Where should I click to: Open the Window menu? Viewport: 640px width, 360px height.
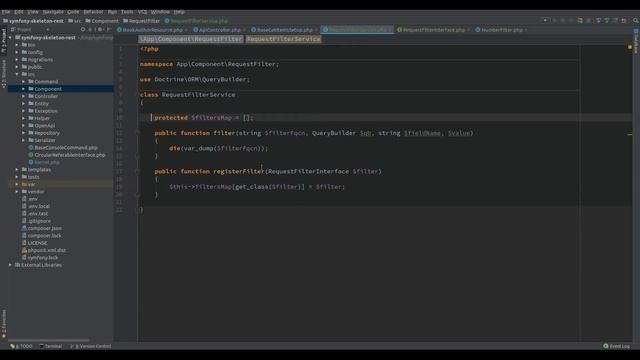coord(160,12)
